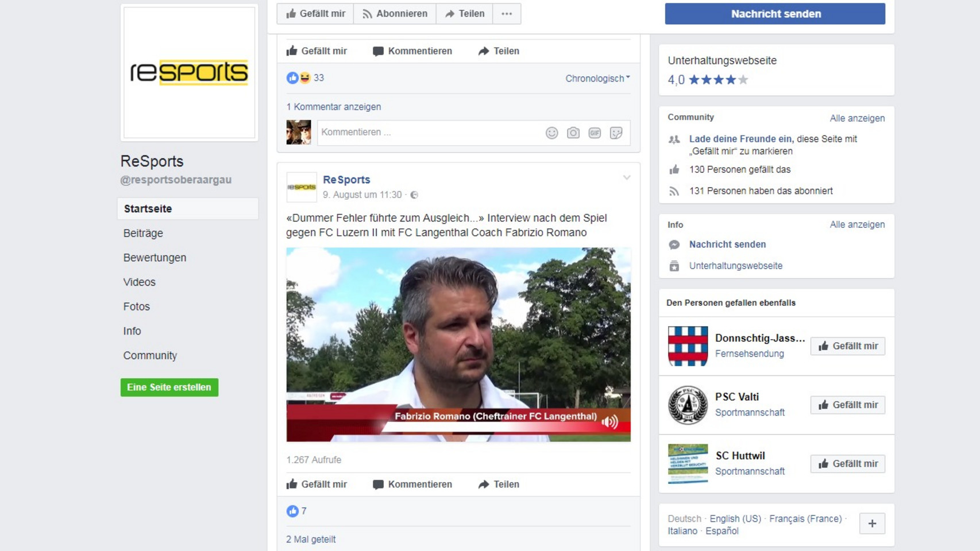The height and width of the screenshot is (551, 980).
Task: Click the ReSports post avatar icon
Action: coord(302,187)
